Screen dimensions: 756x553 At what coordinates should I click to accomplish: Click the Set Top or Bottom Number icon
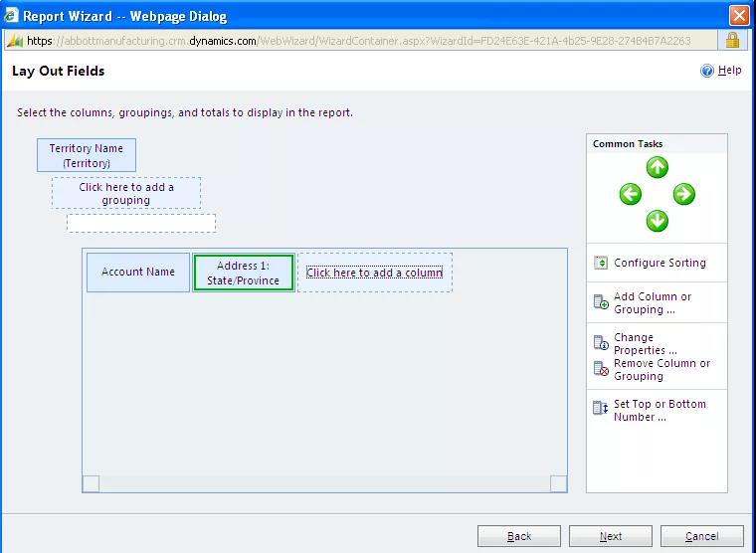tap(601, 409)
